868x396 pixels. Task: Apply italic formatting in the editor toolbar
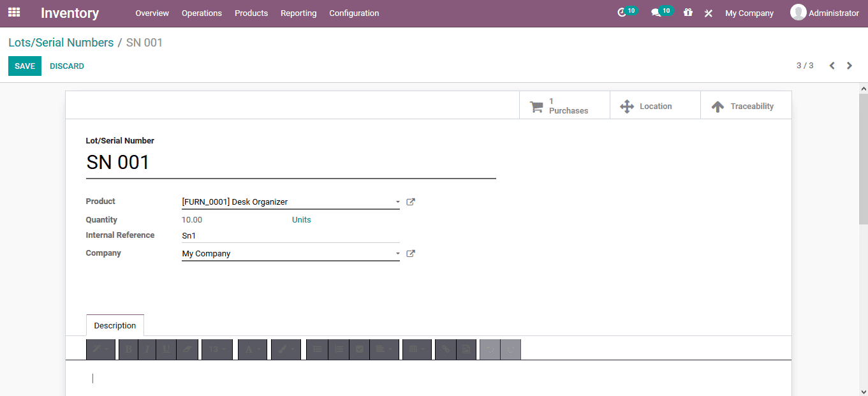click(147, 349)
